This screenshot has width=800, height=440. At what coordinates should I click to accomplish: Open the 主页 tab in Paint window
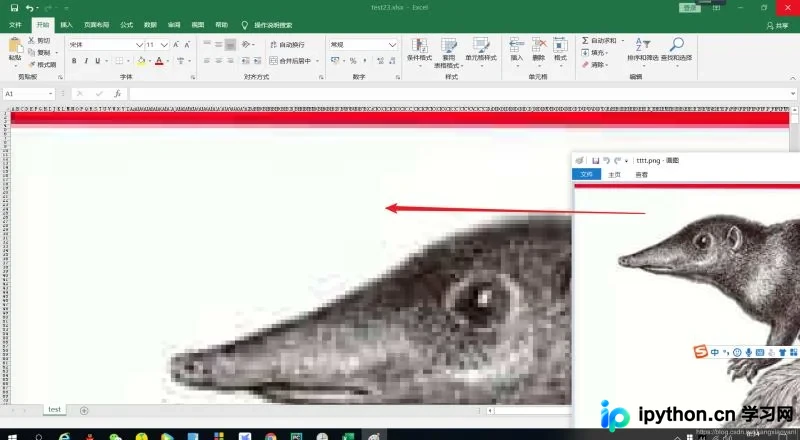pyautogui.click(x=614, y=175)
